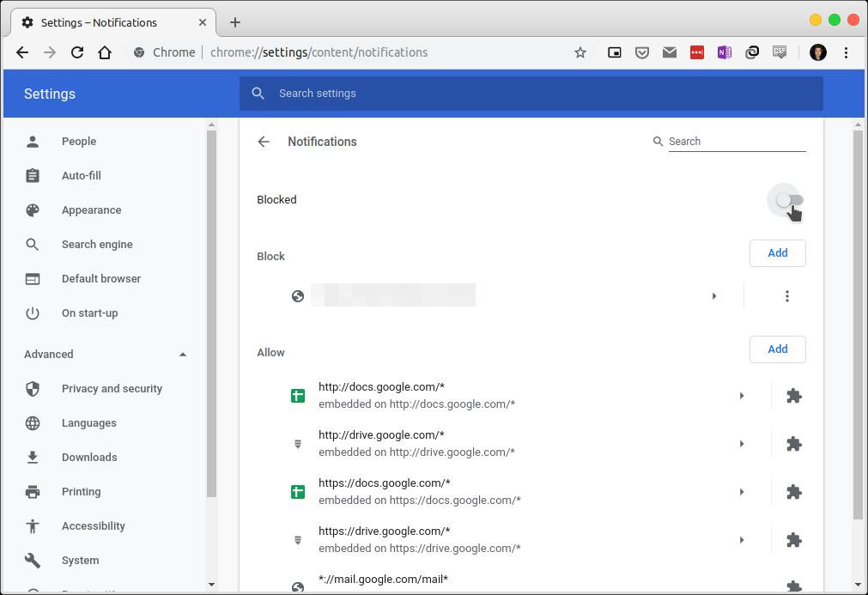The image size is (868, 595).
Task: Click Add under the Block section
Action: (x=777, y=252)
